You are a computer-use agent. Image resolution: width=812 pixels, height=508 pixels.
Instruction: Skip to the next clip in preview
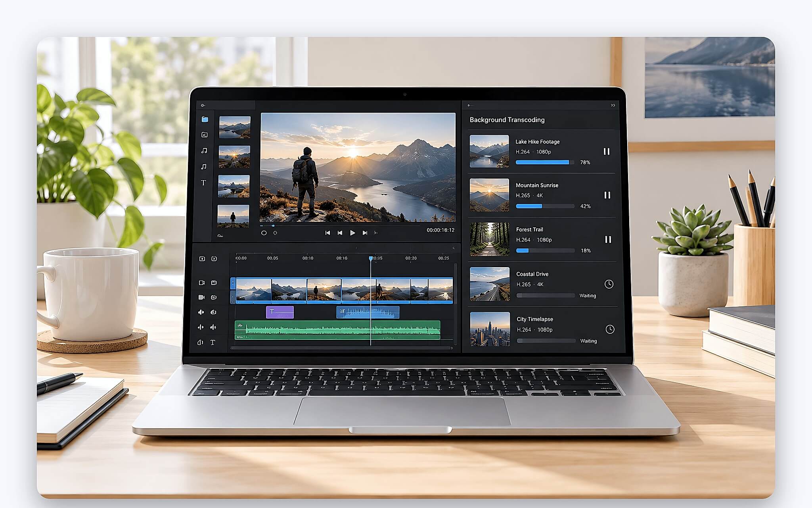[365, 233]
